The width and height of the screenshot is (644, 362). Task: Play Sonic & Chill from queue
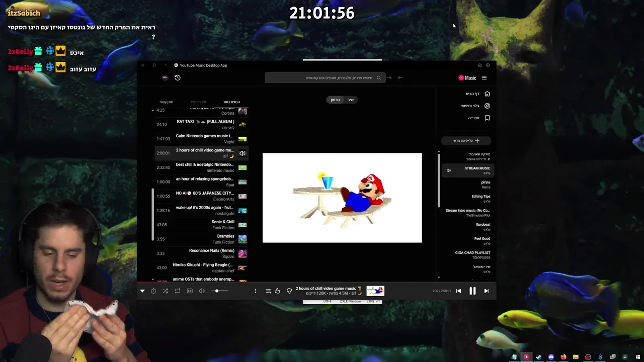tap(201, 225)
